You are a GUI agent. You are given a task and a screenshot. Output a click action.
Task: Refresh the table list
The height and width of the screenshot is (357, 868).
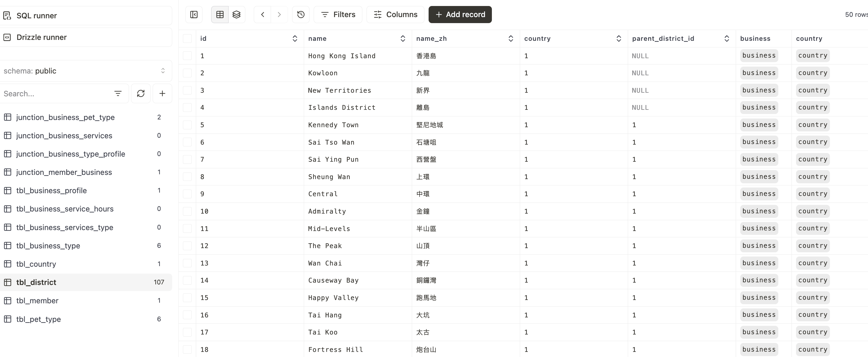coord(140,93)
